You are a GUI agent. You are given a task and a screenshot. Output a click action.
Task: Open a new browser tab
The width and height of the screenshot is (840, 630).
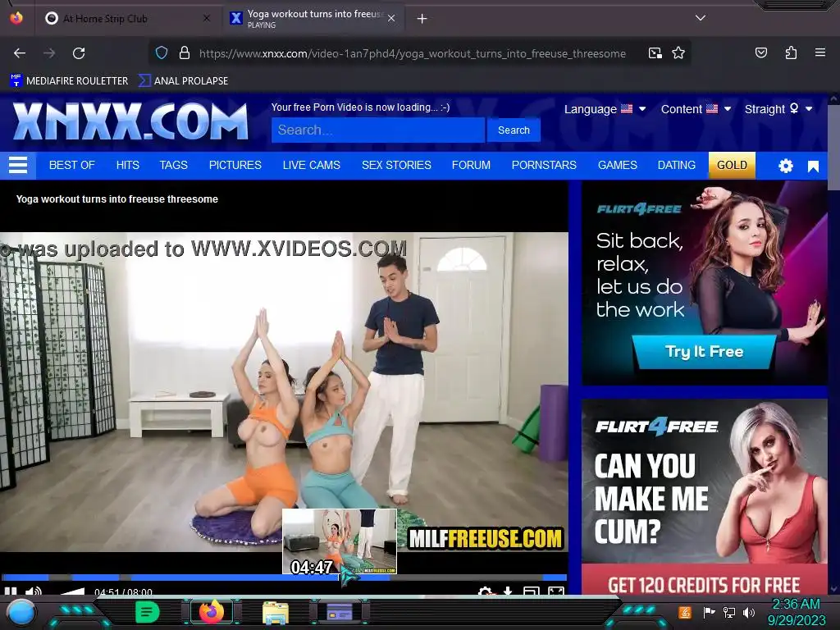[422, 19]
